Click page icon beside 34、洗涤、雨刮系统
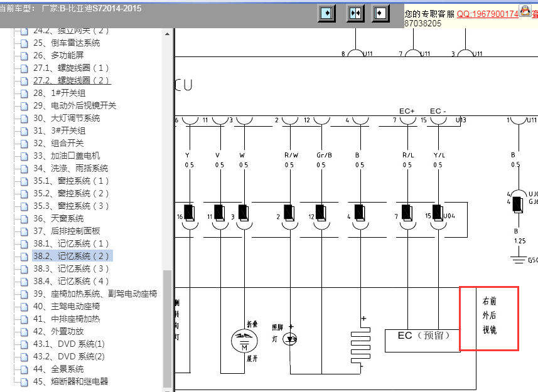 pyautogui.click(x=24, y=169)
